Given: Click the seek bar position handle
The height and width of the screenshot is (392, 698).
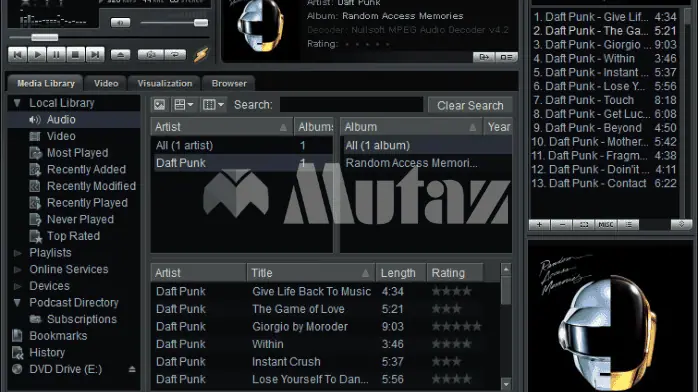Looking at the screenshot, I should [45, 37].
